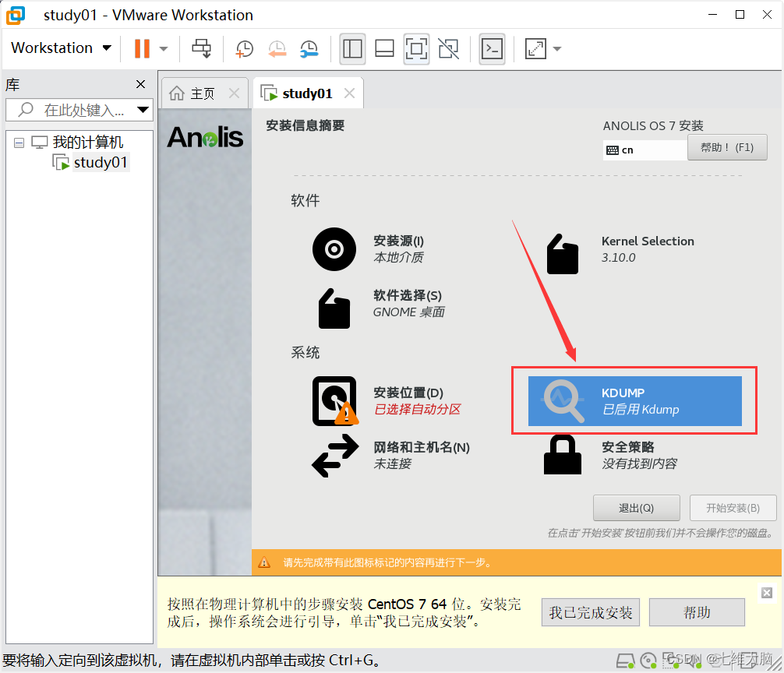Open the stretch guest dropdown arrow
The width and height of the screenshot is (784, 673).
[x=557, y=49]
